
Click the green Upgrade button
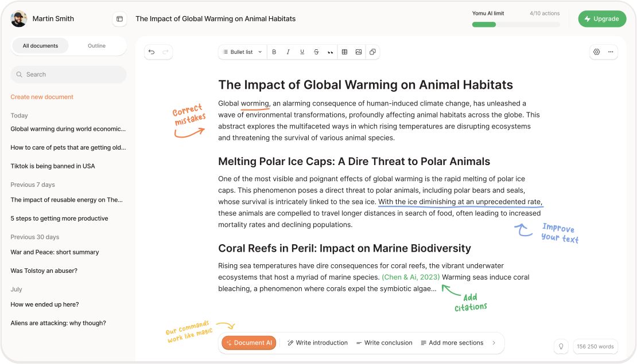[602, 19]
